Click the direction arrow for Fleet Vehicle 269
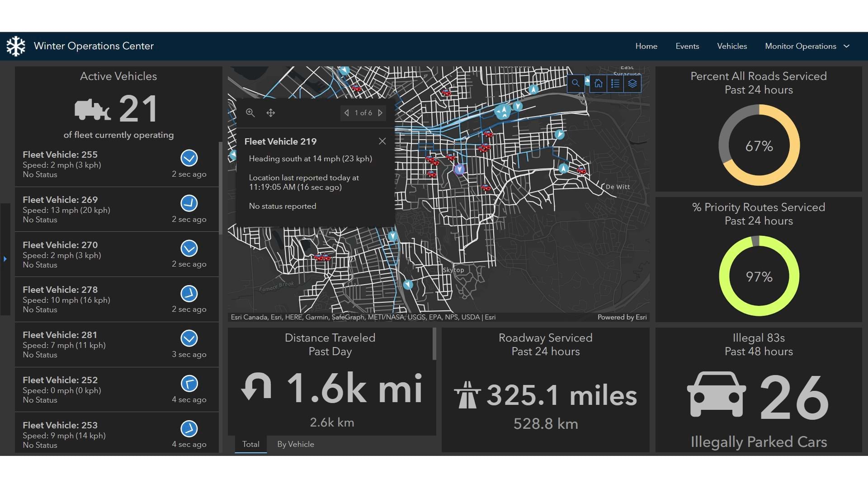This screenshot has width=868, height=488. pyautogui.click(x=189, y=203)
